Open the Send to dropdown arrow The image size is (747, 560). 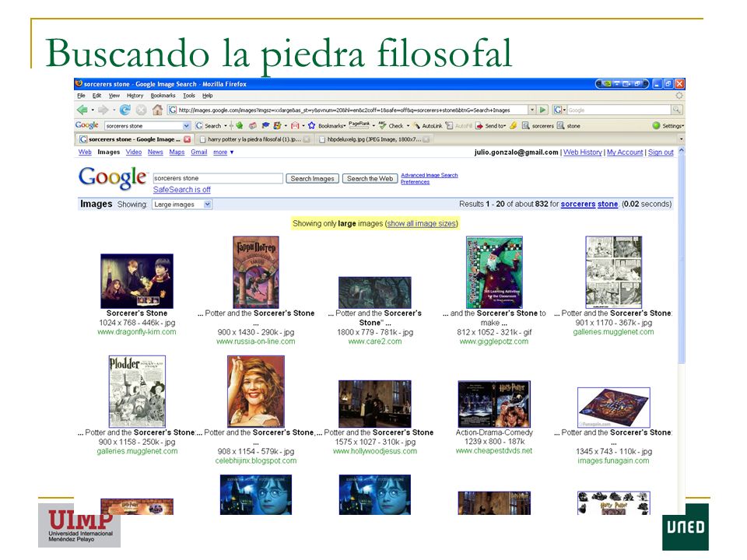504,126
